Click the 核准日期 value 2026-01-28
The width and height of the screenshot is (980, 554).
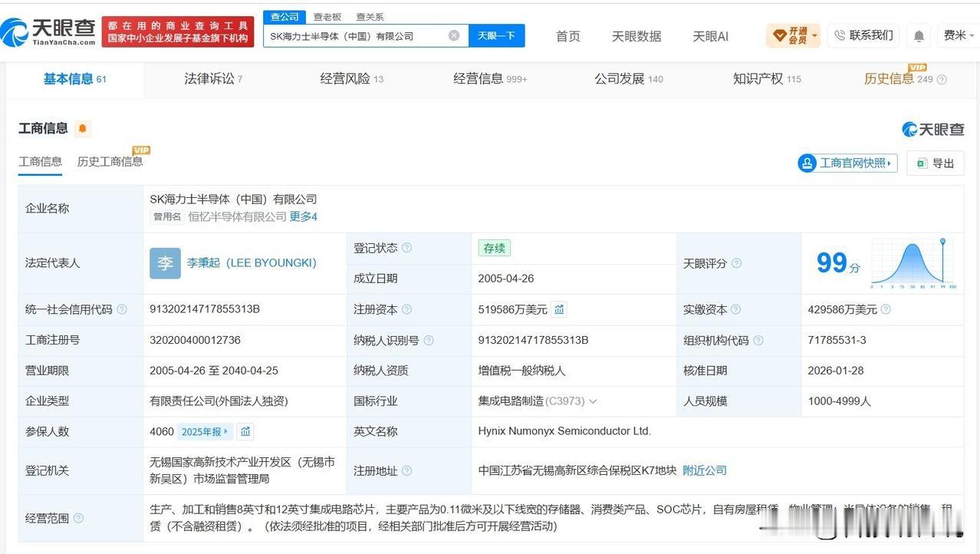pyautogui.click(x=836, y=371)
